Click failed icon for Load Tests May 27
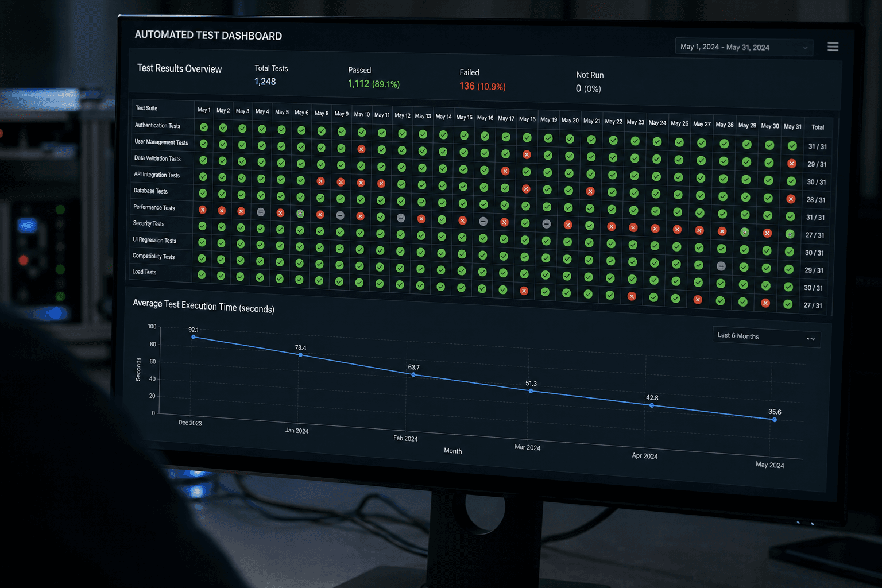 click(x=698, y=299)
